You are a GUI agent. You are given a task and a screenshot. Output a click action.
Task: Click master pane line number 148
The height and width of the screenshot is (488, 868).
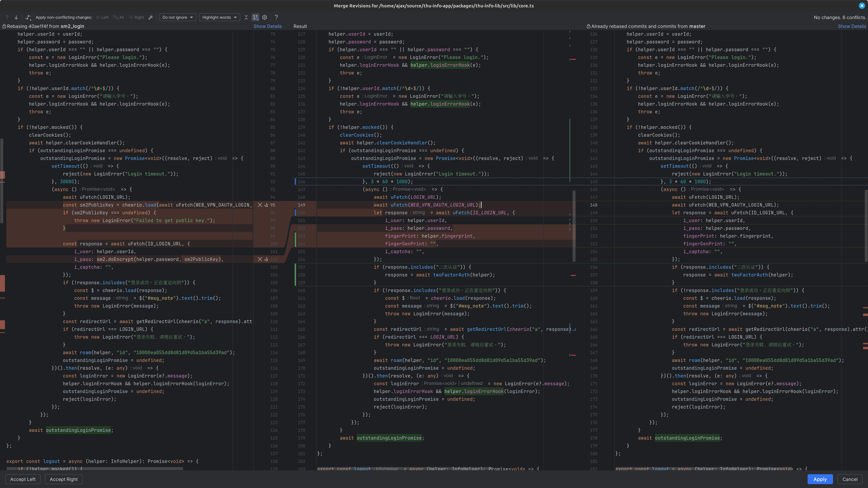click(594, 205)
